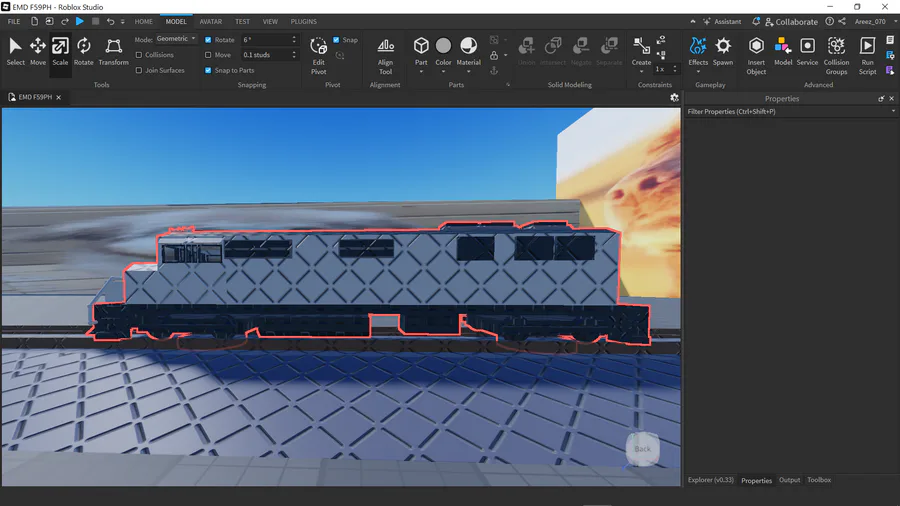
Task: Switch to the VIEW ribbon tab
Action: (270, 22)
